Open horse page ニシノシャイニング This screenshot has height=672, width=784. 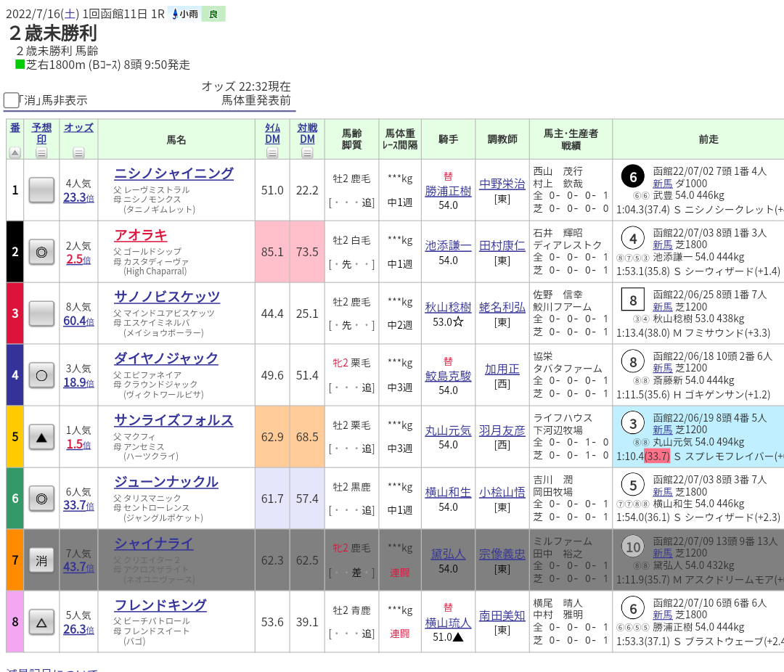(x=173, y=173)
